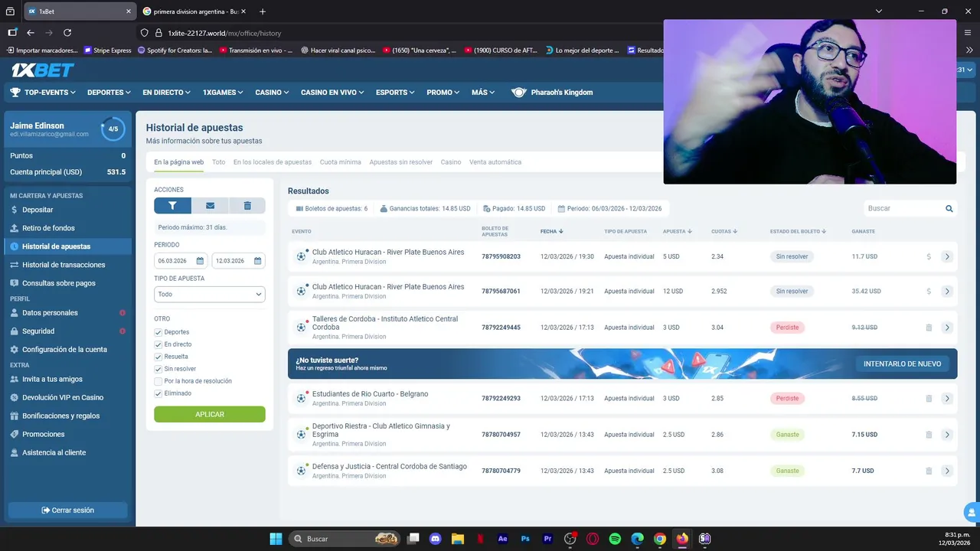The width and height of the screenshot is (980, 551).
Task: Expand the MÁS menu
Action: pyautogui.click(x=483, y=93)
